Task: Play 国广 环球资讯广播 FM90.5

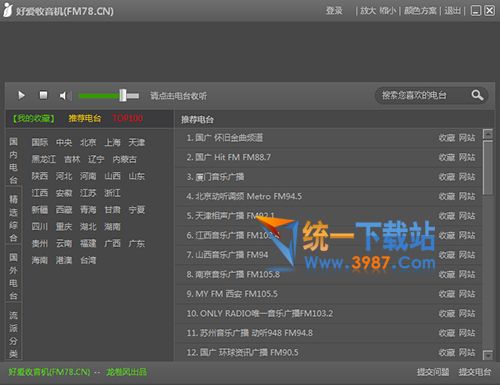Action: [242, 352]
